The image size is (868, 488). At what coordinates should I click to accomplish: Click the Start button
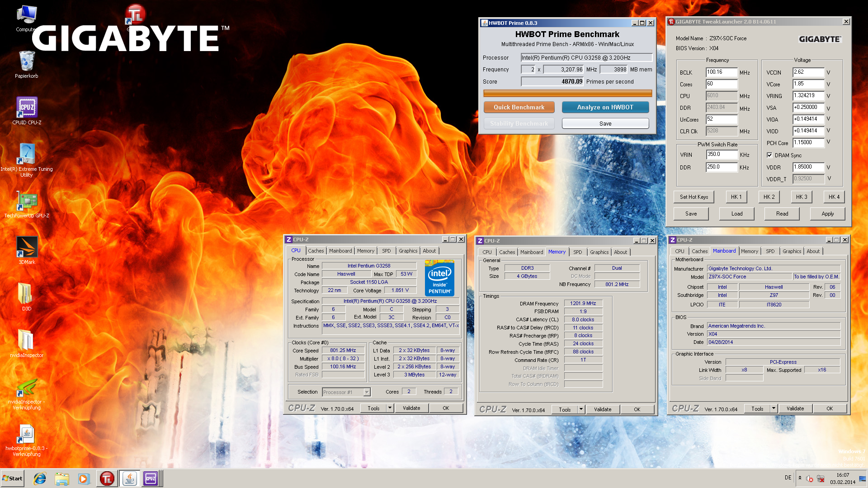pyautogui.click(x=12, y=479)
